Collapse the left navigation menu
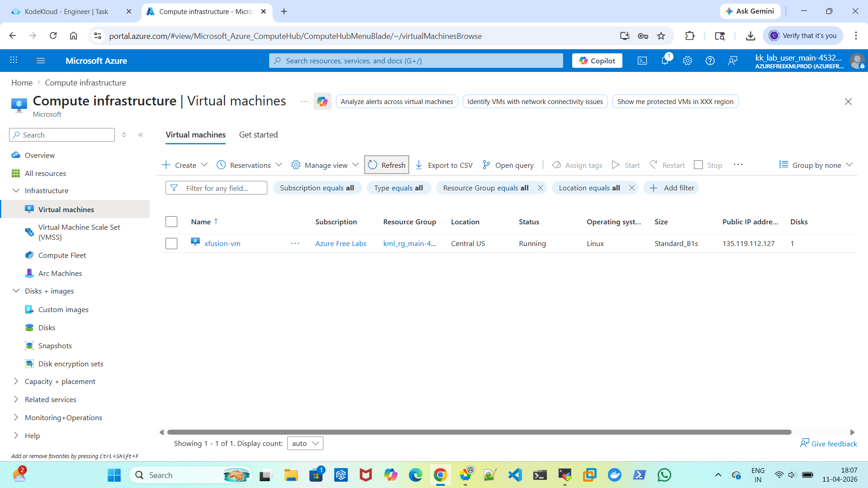 141,135
